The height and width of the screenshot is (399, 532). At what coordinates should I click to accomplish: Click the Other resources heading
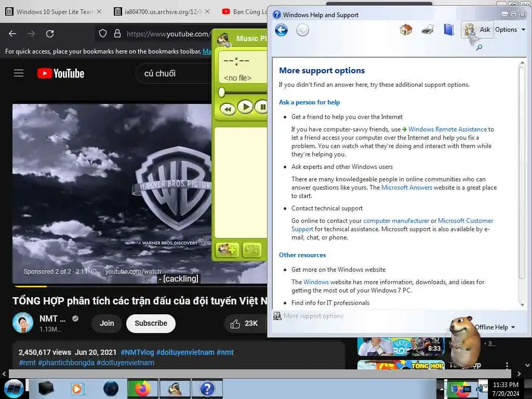[x=302, y=255]
